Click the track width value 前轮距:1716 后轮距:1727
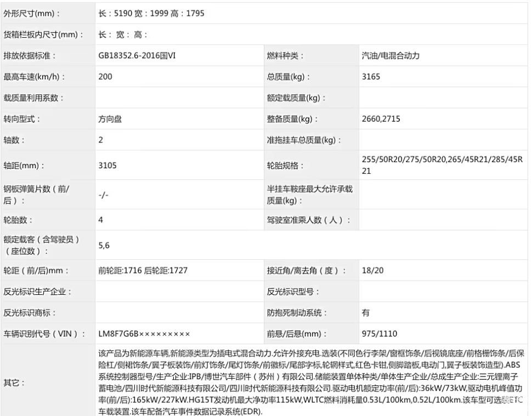 click(143, 270)
